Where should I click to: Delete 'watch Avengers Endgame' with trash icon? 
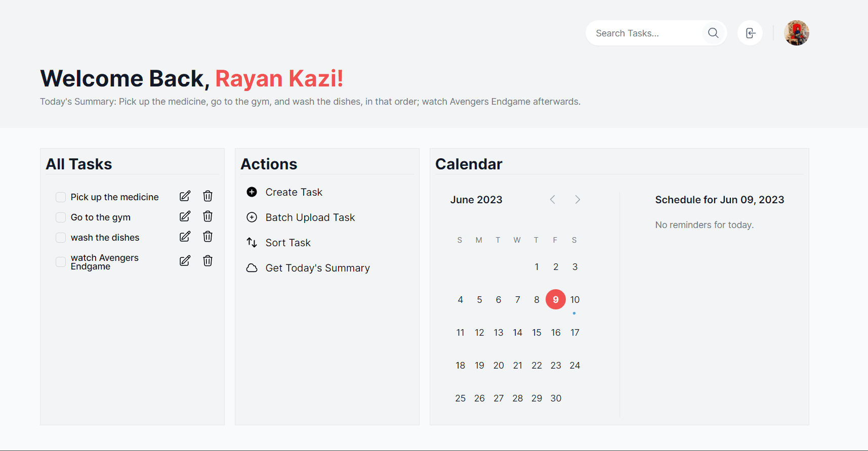click(x=208, y=261)
